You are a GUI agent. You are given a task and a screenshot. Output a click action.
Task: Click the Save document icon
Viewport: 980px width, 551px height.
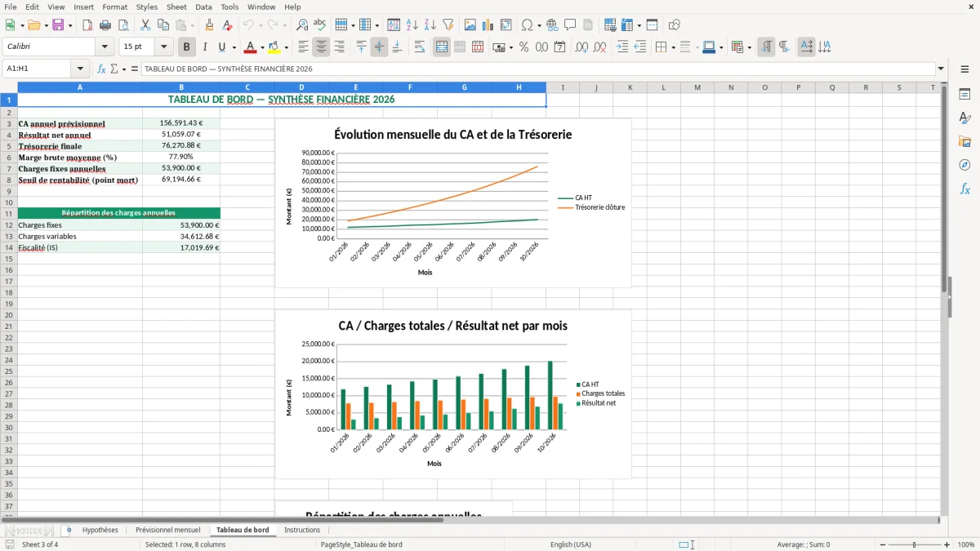[58, 25]
